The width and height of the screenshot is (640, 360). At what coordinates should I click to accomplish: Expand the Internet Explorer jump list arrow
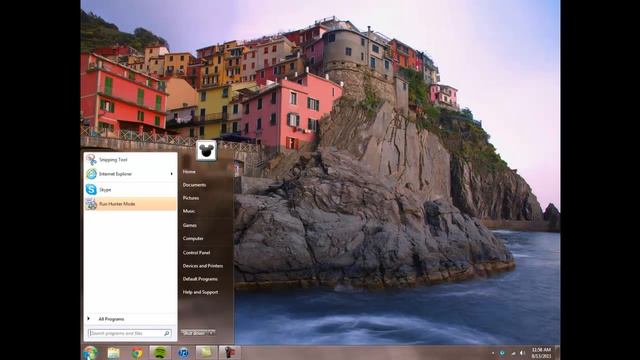pos(171,174)
